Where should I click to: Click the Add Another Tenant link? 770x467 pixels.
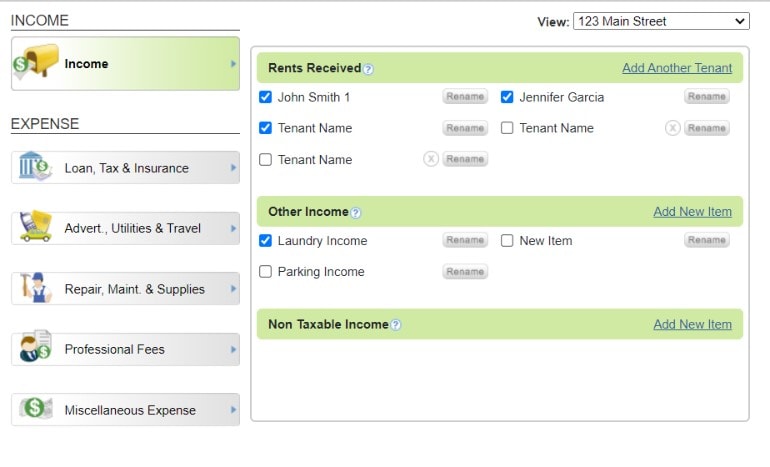676,68
